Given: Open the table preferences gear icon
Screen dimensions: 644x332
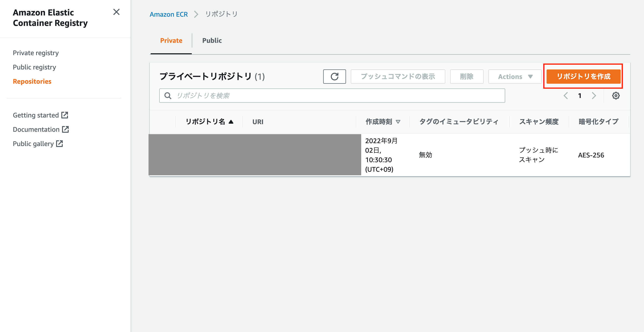Looking at the screenshot, I should pos(616,95).
